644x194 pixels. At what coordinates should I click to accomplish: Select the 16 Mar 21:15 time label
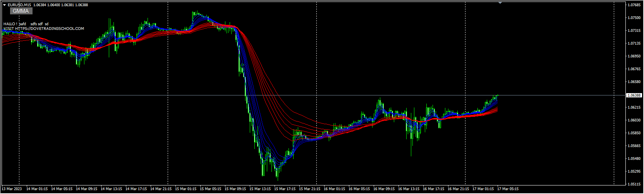coord(458,189)
